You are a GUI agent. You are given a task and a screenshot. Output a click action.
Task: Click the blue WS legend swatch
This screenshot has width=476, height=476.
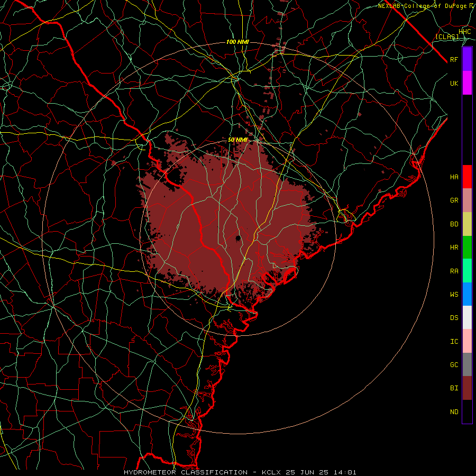467,294
